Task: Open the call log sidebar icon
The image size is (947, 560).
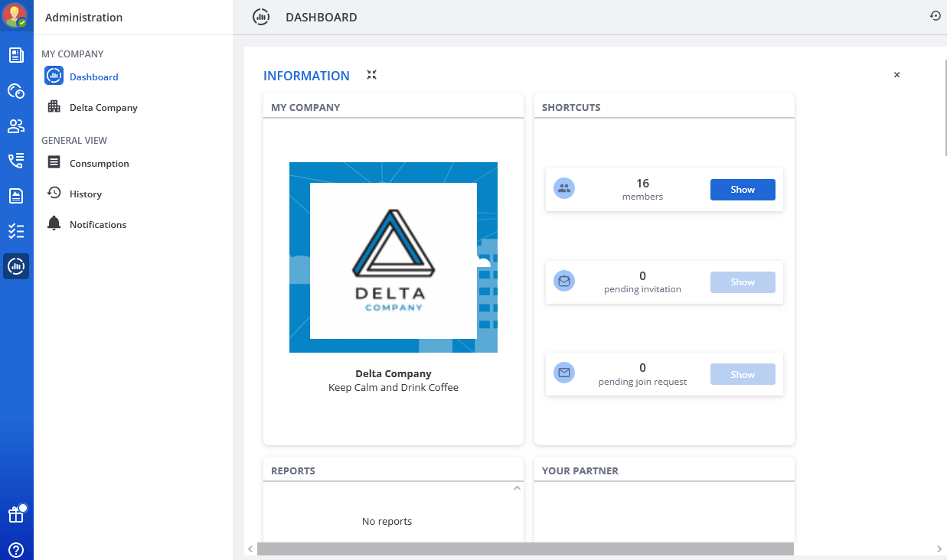Action: tap(16, 161)
